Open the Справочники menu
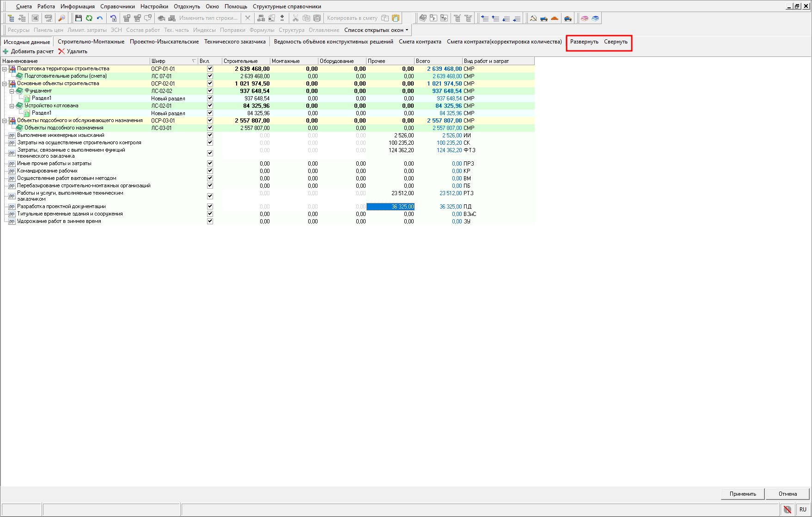The height and width of the screenshot is (517, 812). (117, 6)
